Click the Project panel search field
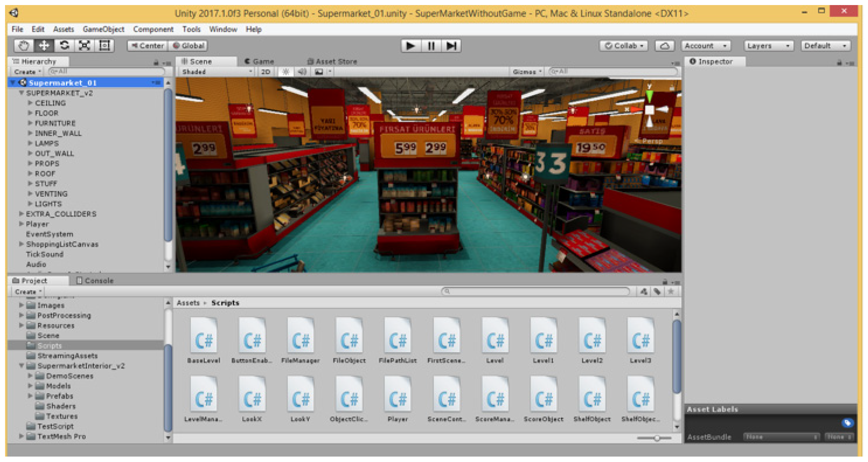This screenshot has width=868, height=462. tap(535, 292)
